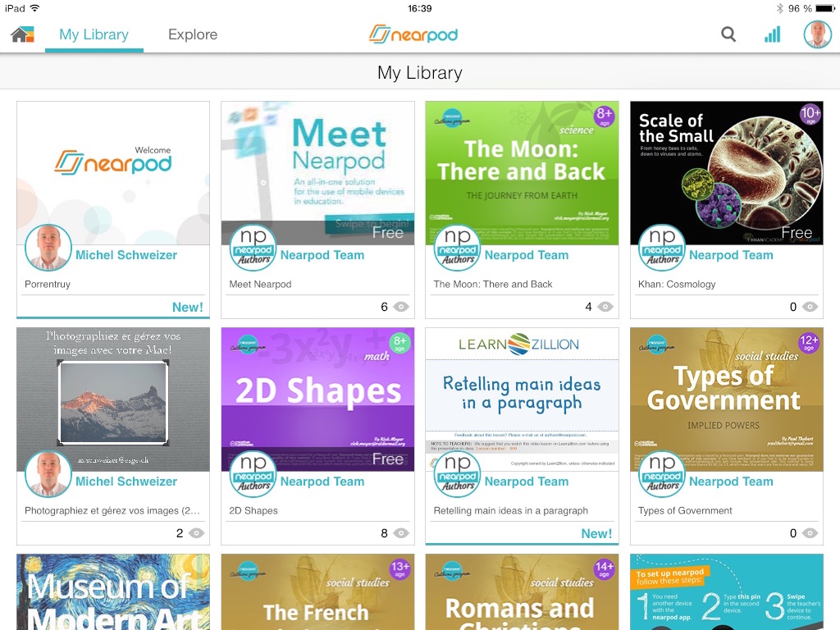Open the Romans and Christians lesson thumbnail

[x=522, y=592]
